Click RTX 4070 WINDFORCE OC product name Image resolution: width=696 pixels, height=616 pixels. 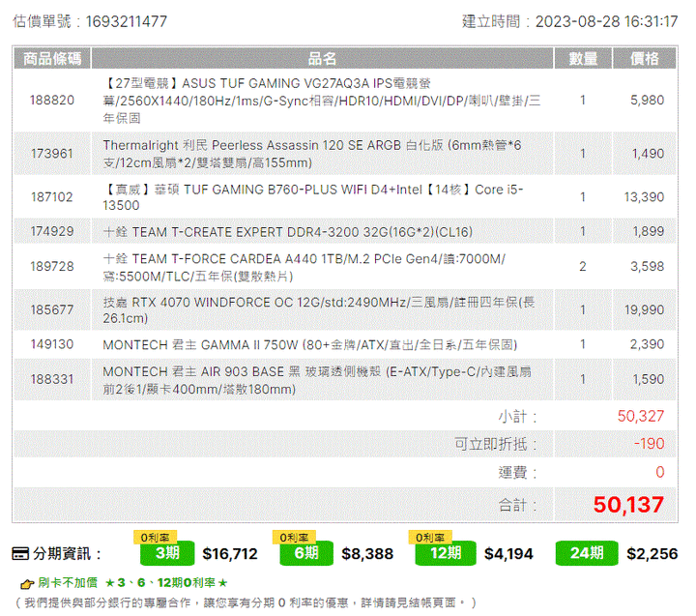(x=319, y=310)
